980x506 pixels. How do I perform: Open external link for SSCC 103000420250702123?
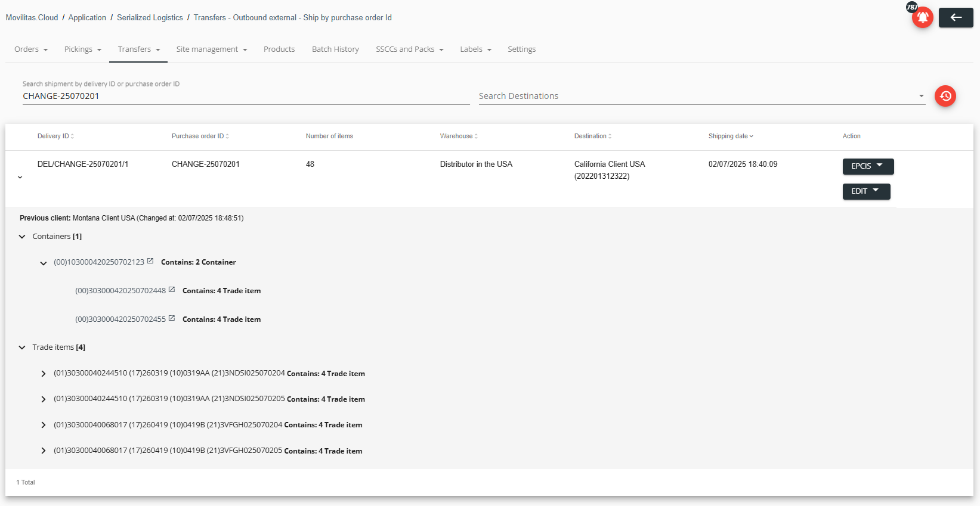coord(150,261)
